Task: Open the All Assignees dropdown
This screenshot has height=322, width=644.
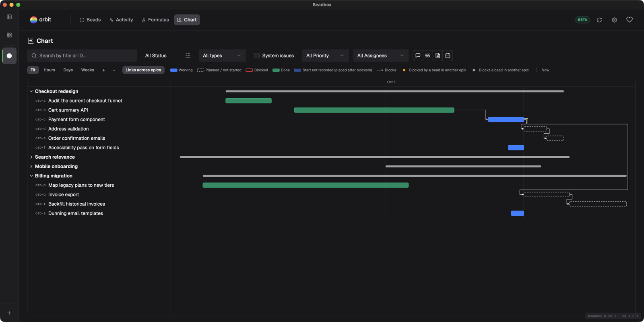Action: coord(381,56)
